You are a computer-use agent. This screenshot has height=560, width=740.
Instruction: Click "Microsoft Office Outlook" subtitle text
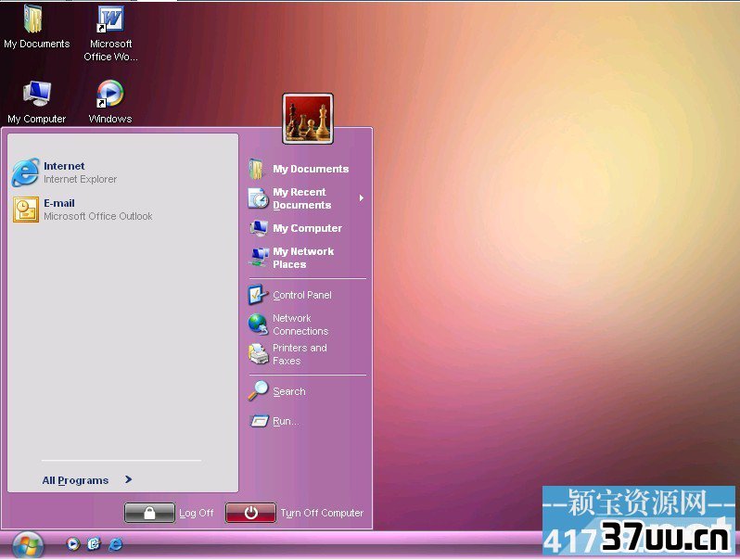click(x=98, y=217)
